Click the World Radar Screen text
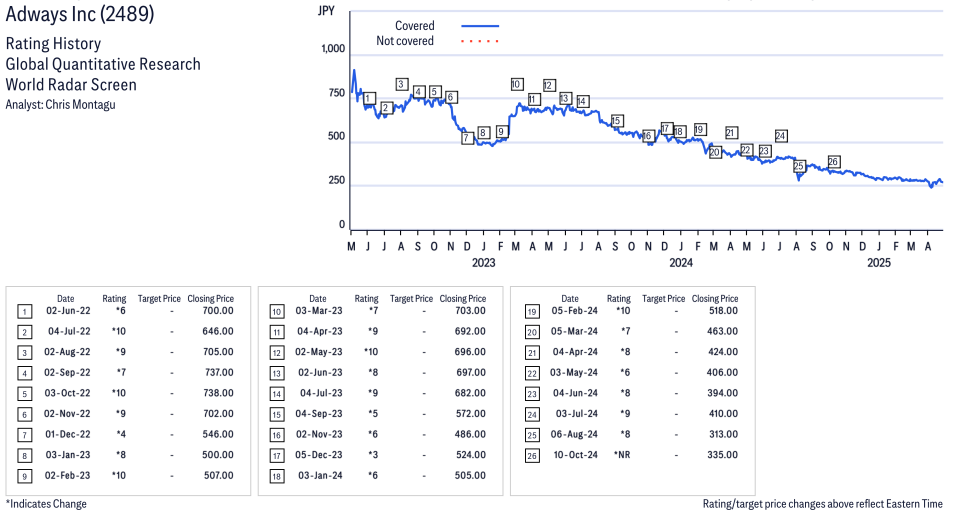Screen dimensions: 954x510 pos(71,85)
